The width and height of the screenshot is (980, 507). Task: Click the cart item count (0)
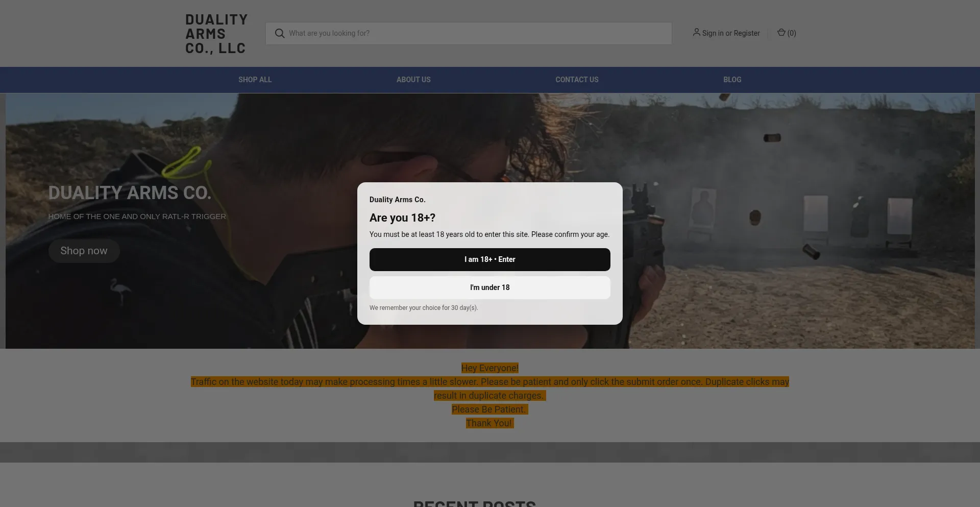click(x=792, y=33)
